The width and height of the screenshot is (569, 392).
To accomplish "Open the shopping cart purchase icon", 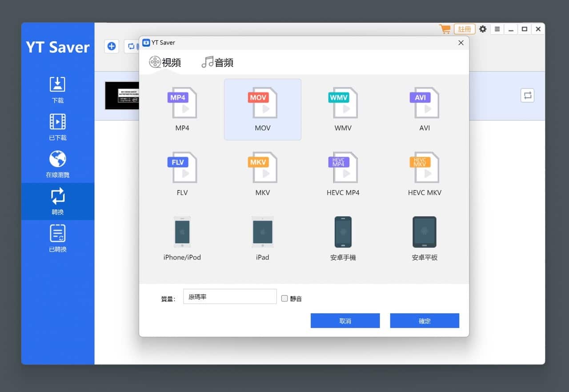I will (445, 29).
